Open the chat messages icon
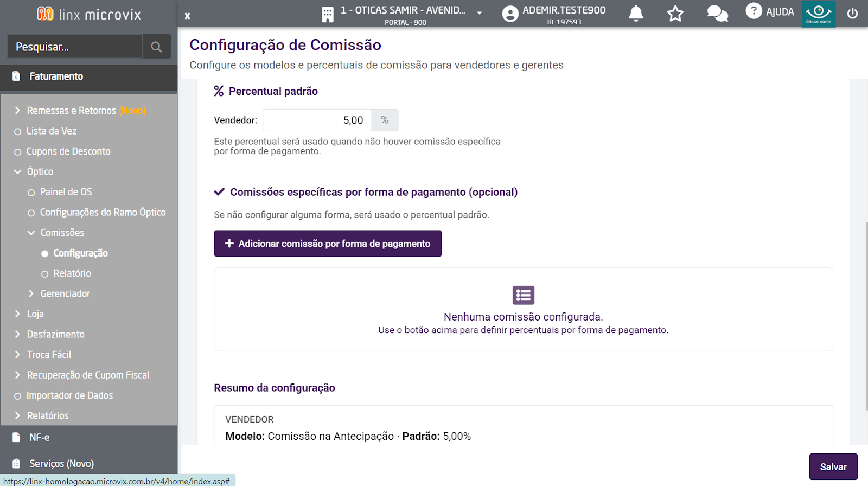Image resolution: width=868 pixels, height=486 pixels. click(x=717, y=14)
